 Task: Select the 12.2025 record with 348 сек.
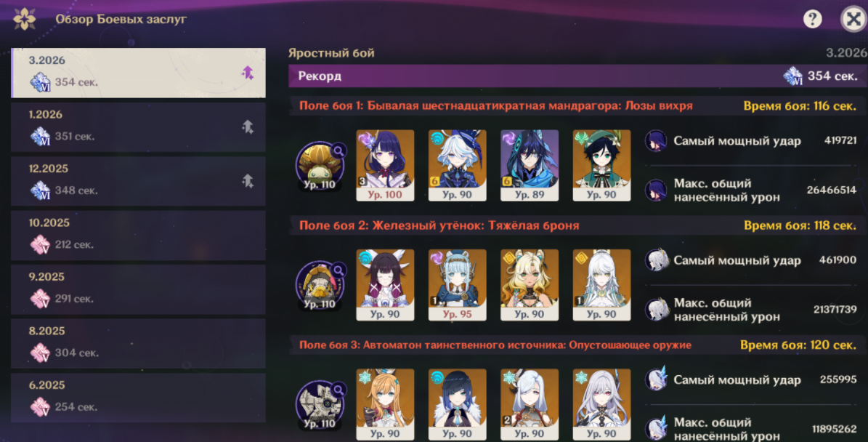pos(139,181)
